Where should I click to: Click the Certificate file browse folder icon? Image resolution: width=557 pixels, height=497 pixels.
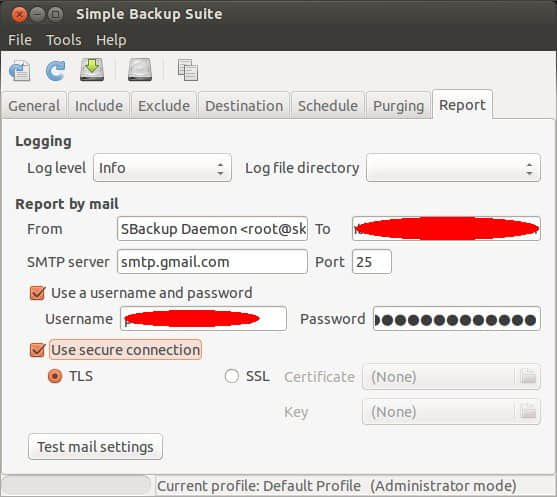click(528, 376)
